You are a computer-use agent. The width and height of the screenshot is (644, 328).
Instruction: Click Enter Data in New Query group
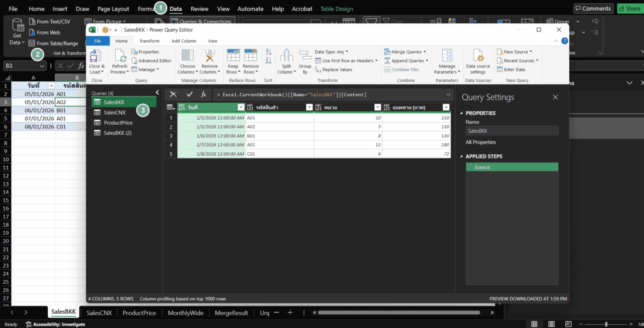coord(511,69)
